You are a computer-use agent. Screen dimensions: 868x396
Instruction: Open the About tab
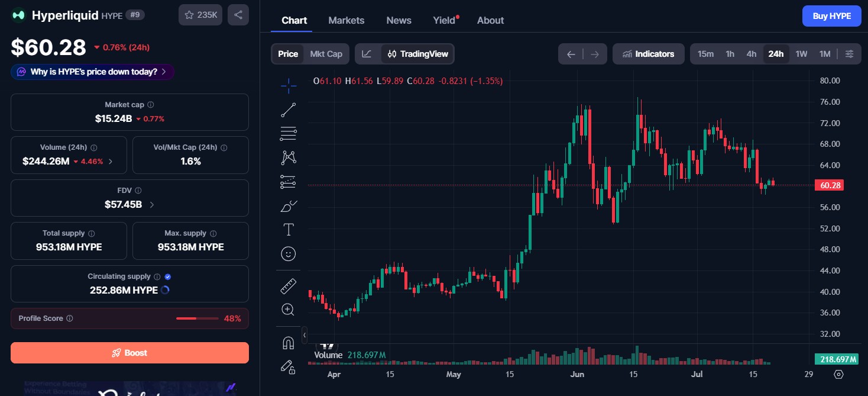pyautogui.click(x=491, y=20)
